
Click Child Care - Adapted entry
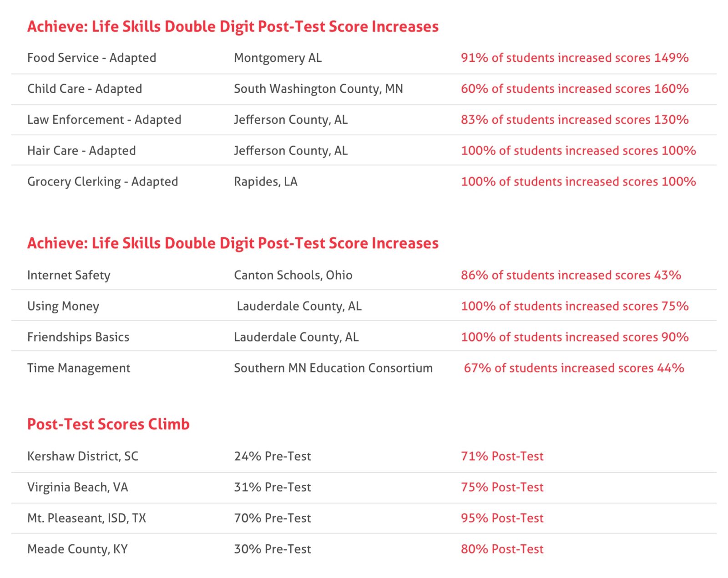[85, 89]
